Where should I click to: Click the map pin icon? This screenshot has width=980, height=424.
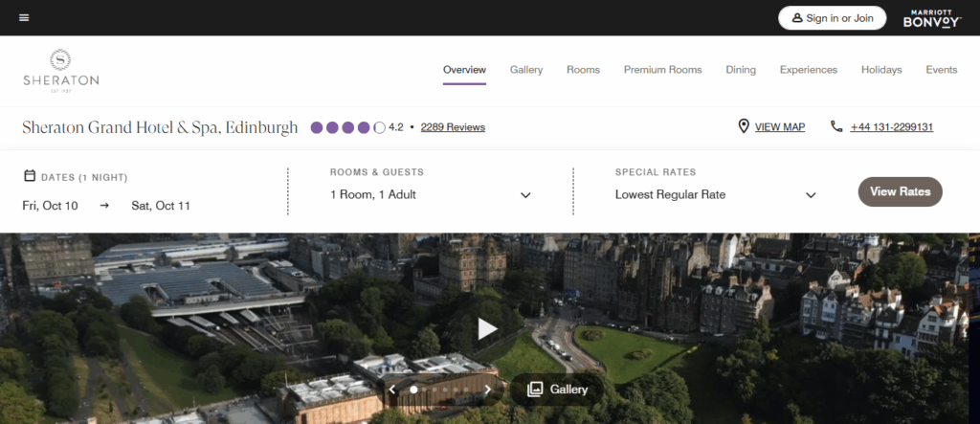[x=743, y=126]
